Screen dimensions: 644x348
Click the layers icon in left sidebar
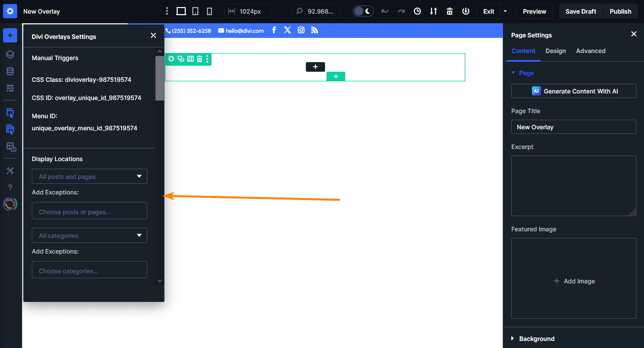10,54
